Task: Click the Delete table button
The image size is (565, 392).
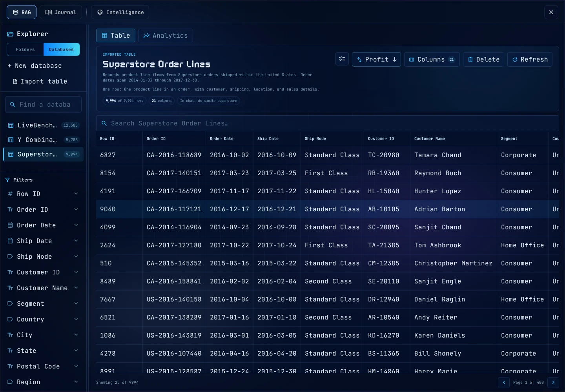Action: [x=483, y=60]
